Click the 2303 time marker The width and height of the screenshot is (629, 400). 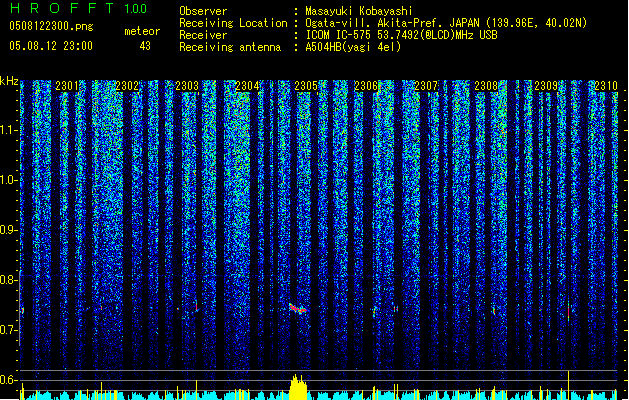[x=187, y=86]
